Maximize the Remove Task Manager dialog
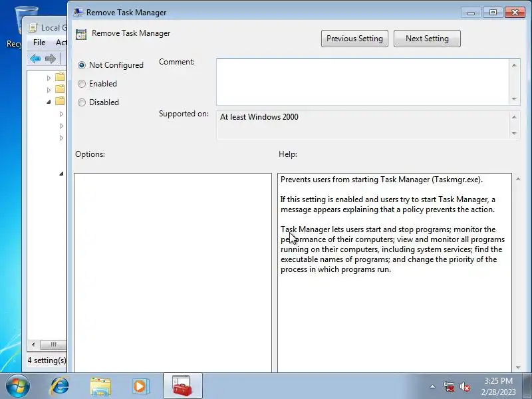Viewport: 532px width, 399px height. (x=493, y=13)
